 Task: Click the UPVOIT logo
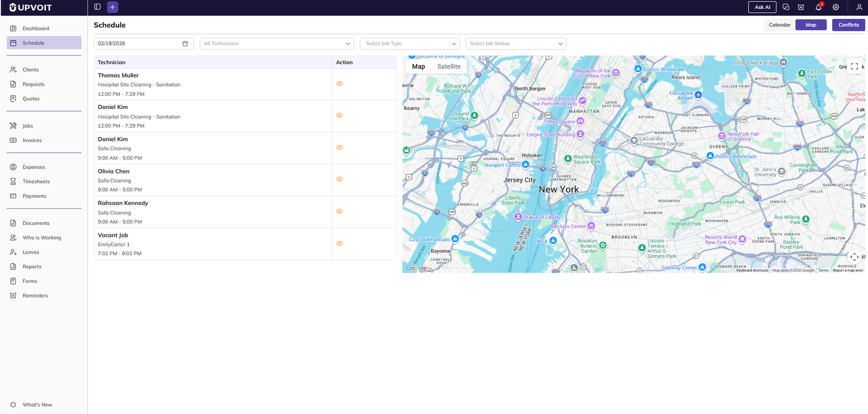[x=30, y=8]
